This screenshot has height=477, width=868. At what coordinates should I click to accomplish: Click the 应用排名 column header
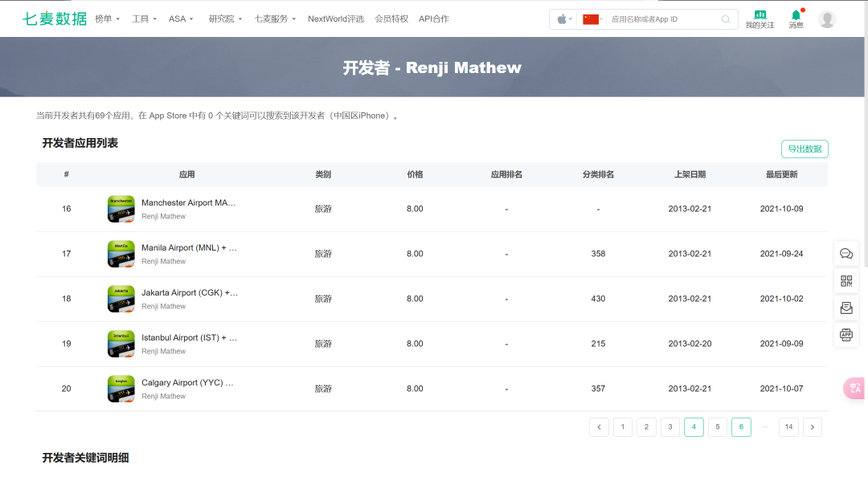tap(506, 174)
